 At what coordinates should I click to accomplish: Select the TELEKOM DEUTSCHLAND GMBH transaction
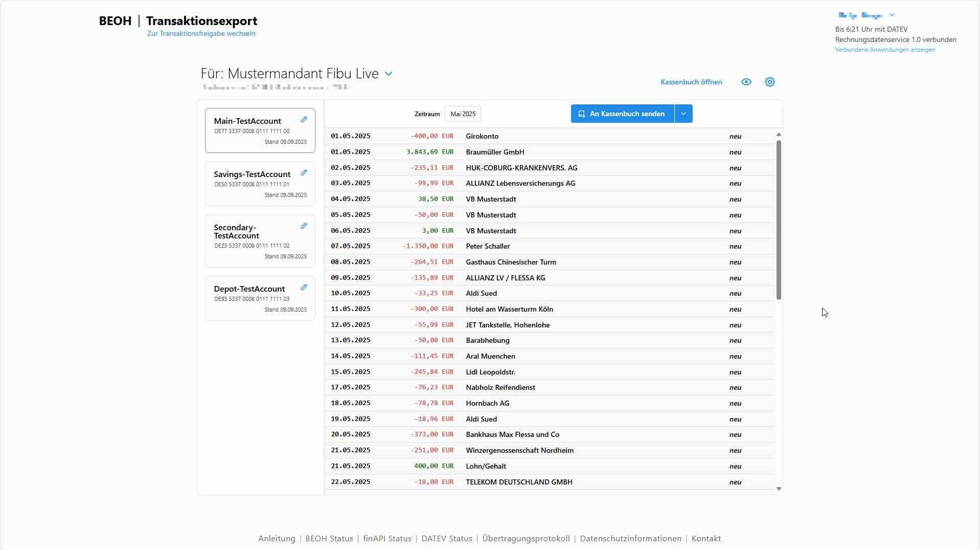click(550, 482)
